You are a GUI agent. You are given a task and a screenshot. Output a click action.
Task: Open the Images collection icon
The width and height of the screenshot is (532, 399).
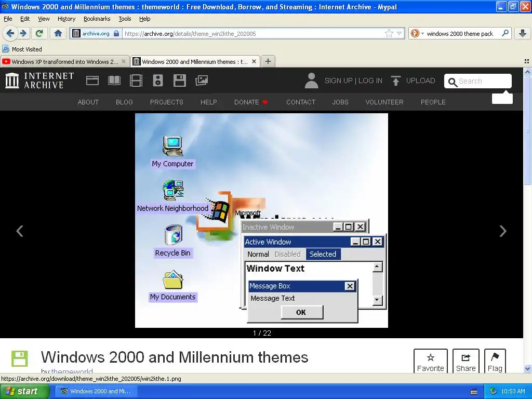202,81
